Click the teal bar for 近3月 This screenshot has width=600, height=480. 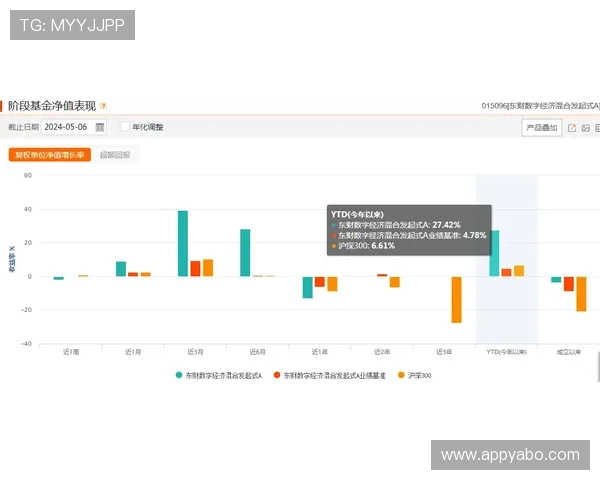click(x=183, y=243)
